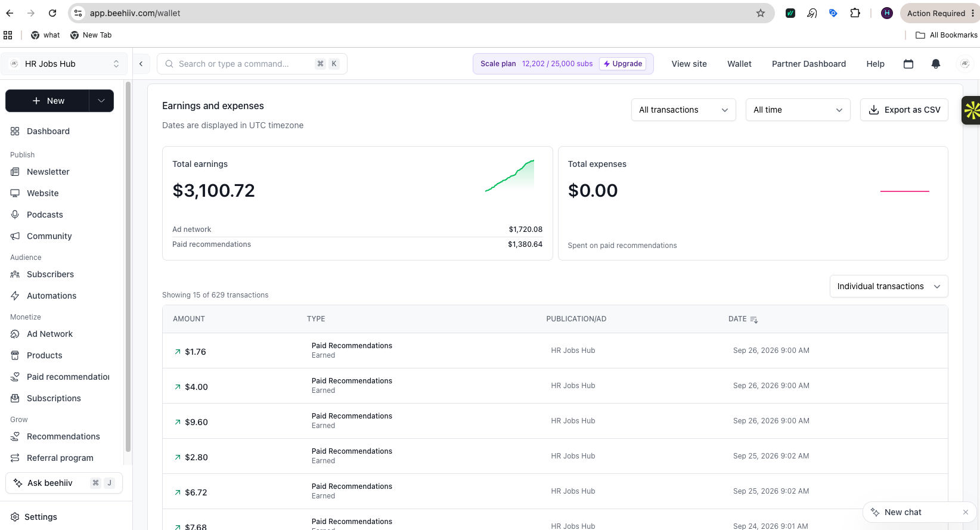
Task: Close the New chat popup
Action: click(966, 512)
